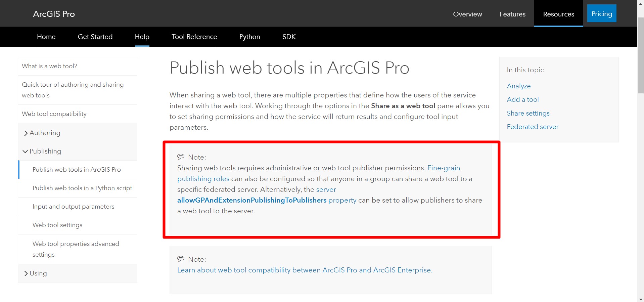Expand the Using section chevron
This screenshot has height=302, width=644.
pos(26,273)
